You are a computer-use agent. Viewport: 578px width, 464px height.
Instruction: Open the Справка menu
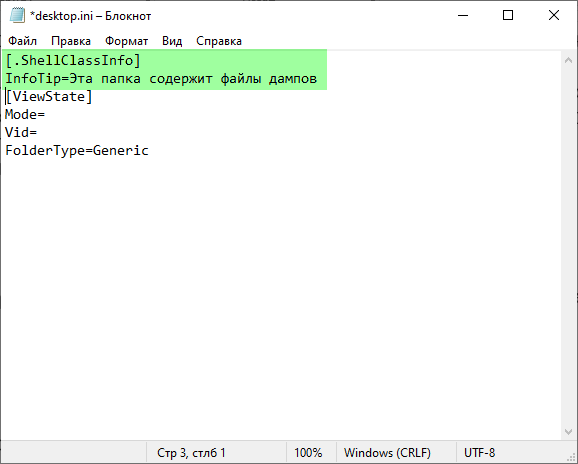click(219, 41)
